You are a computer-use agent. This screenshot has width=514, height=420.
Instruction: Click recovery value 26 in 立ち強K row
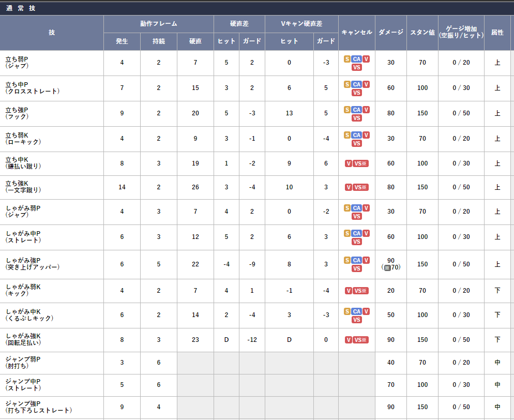pos(195,187)
